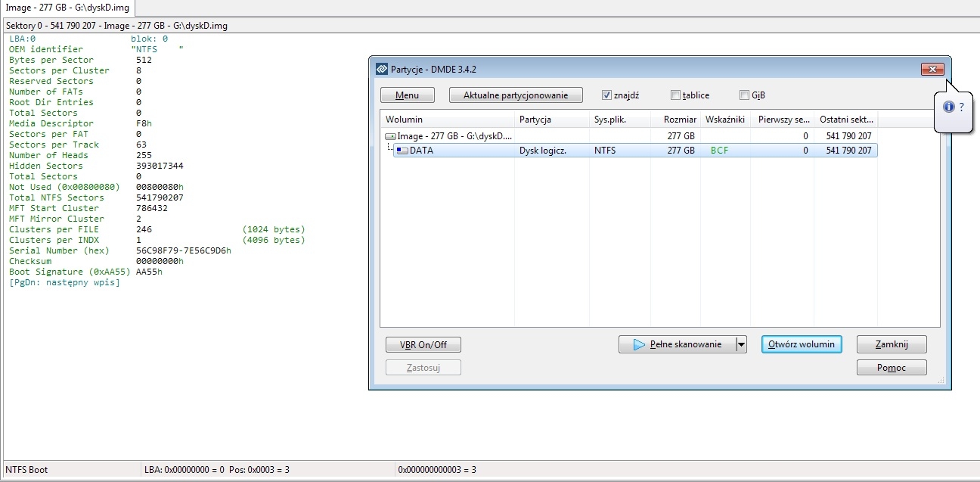Click the volume icon beside DATA row
This screenshot has height=482, width=980.
point(402,151)
